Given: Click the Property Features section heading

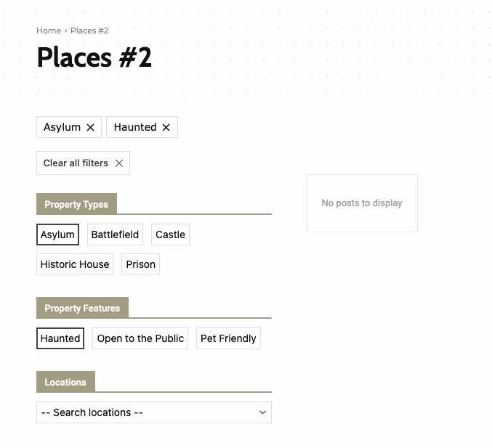Looking at the screenshot, I should point(83,308).
